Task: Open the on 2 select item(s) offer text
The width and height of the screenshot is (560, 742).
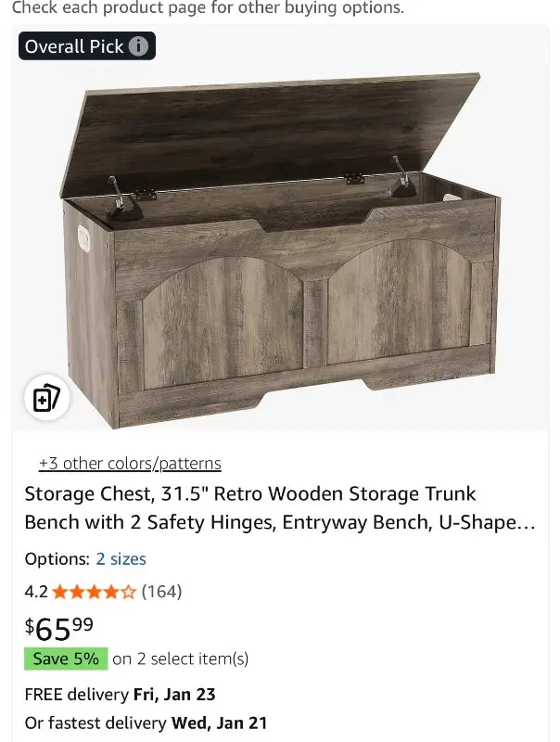Action: [180, 659]
